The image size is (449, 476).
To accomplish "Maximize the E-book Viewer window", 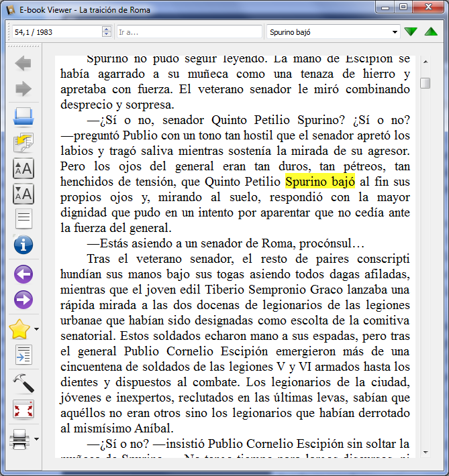I will (403, 7).
